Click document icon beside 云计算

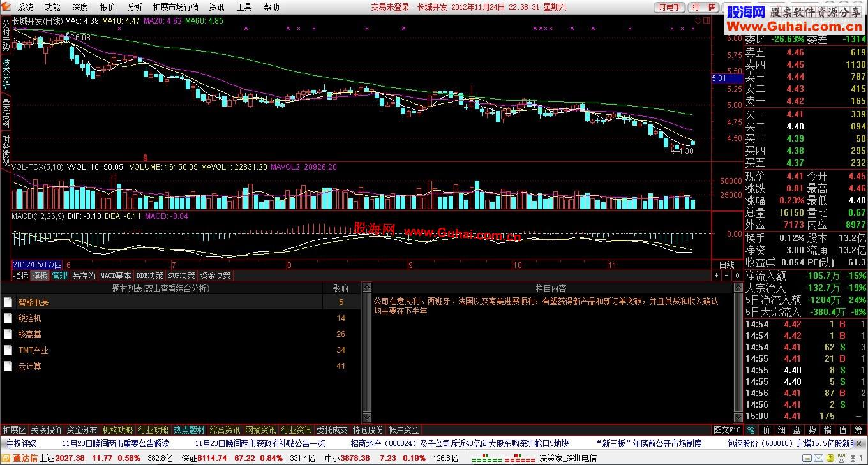[8, 366]
